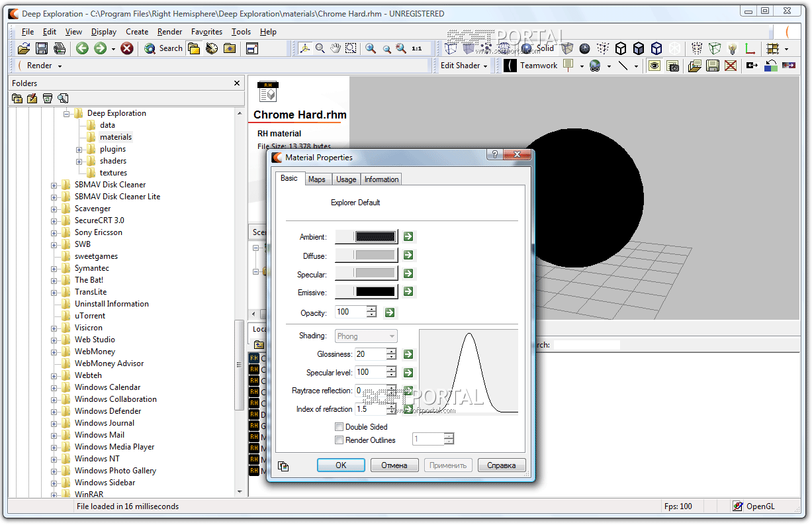Click the Отмена cancel button
The width and height of the screenshot is (812, 525).
[x=394, y=465]
